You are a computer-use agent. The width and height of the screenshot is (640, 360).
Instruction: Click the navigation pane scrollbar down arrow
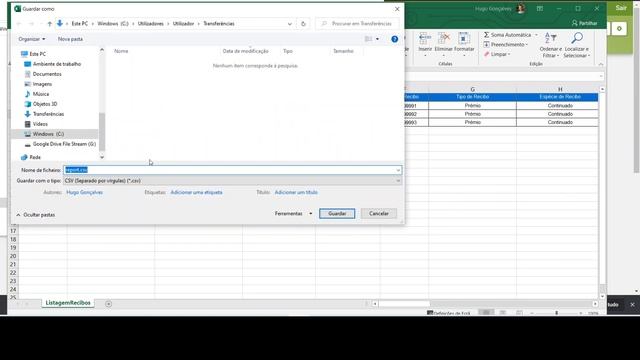[x=102, y=157]
